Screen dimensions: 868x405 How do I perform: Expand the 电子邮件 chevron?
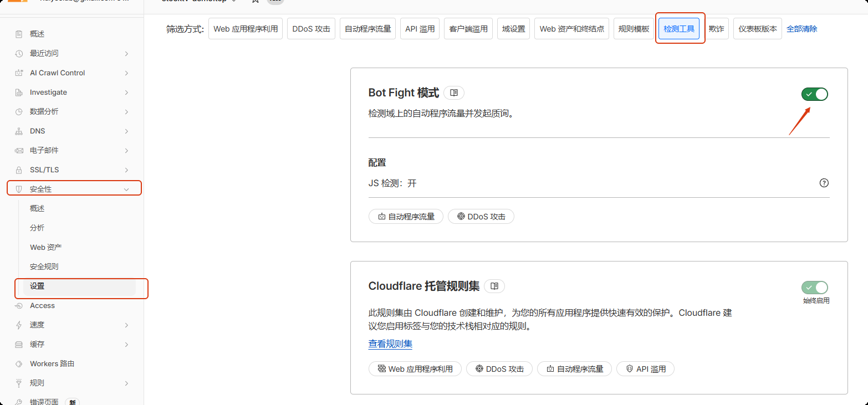click(126, 151)
